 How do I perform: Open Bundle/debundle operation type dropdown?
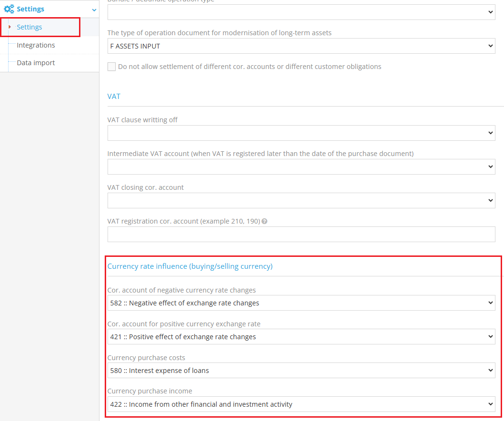tap(301, 12)
